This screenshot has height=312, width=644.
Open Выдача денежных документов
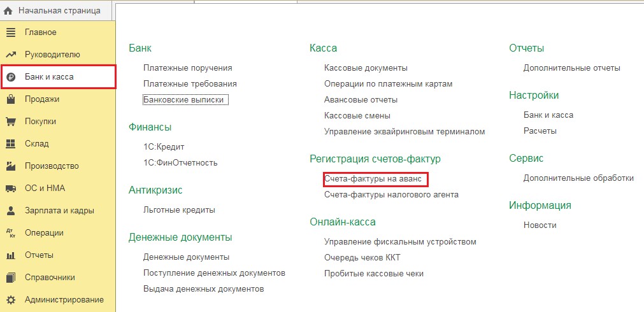click(x=203, y=289)
